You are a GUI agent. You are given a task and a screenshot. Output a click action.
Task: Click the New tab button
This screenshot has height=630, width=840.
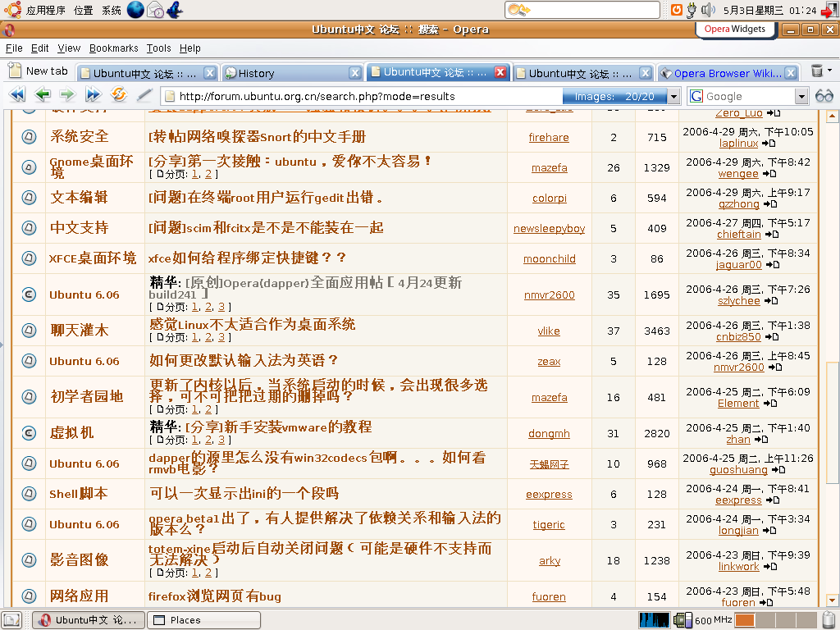(39, 71)
